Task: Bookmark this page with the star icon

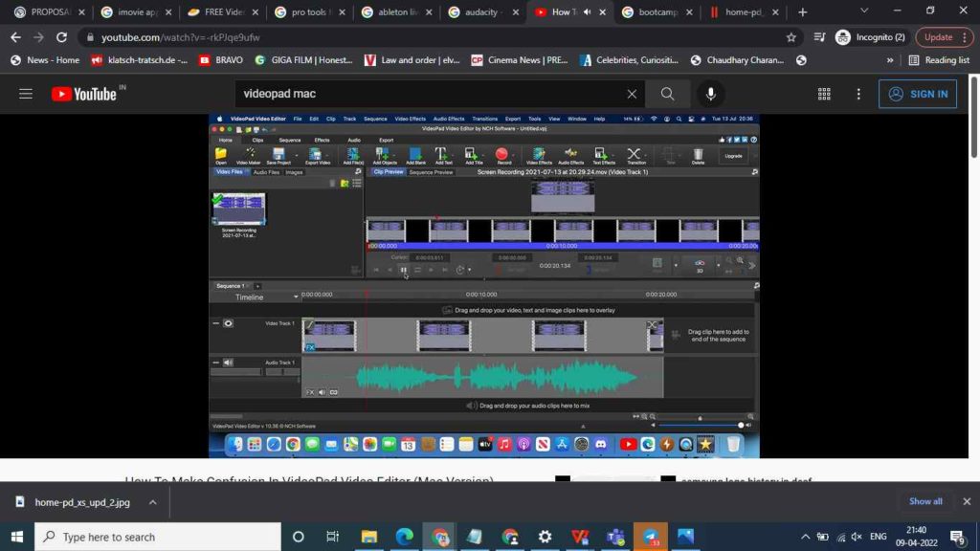Action: tap(791, 37)
